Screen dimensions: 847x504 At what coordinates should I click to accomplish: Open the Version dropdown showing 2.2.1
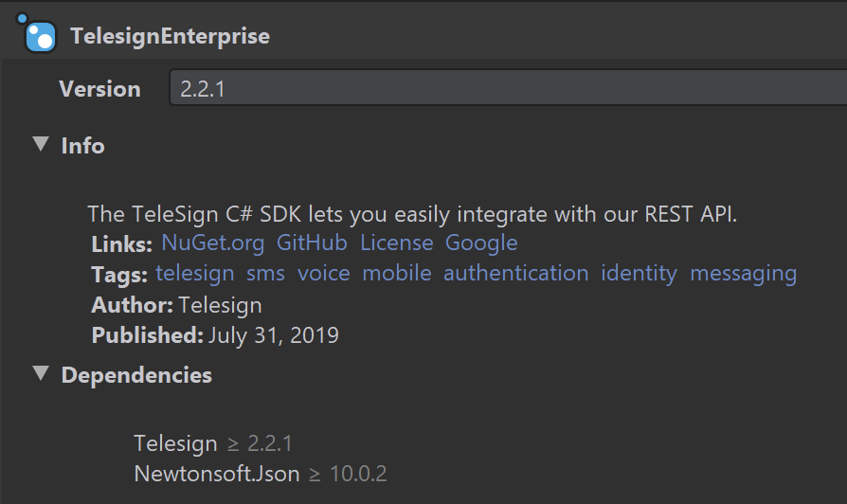click(509, 87)
